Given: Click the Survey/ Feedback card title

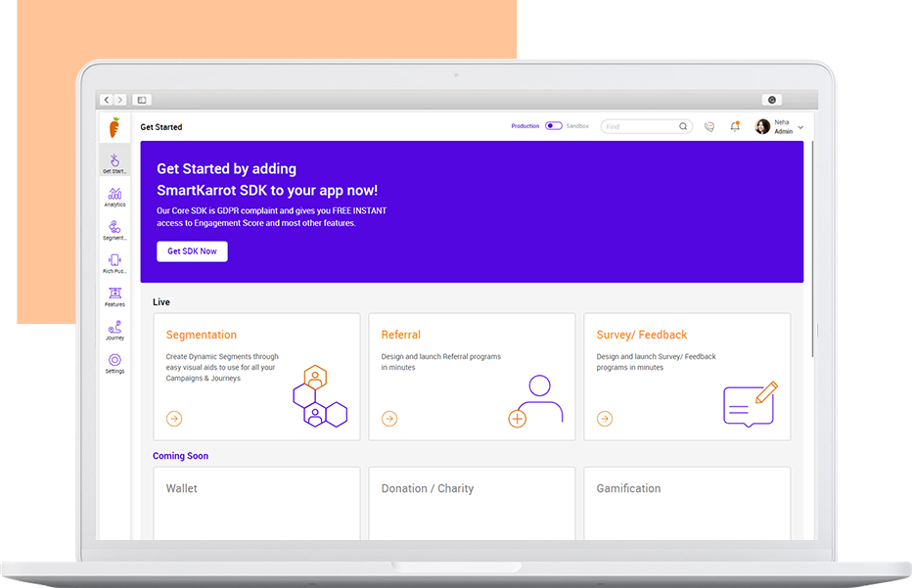Looking at the screenshot, I should (642, 335).
